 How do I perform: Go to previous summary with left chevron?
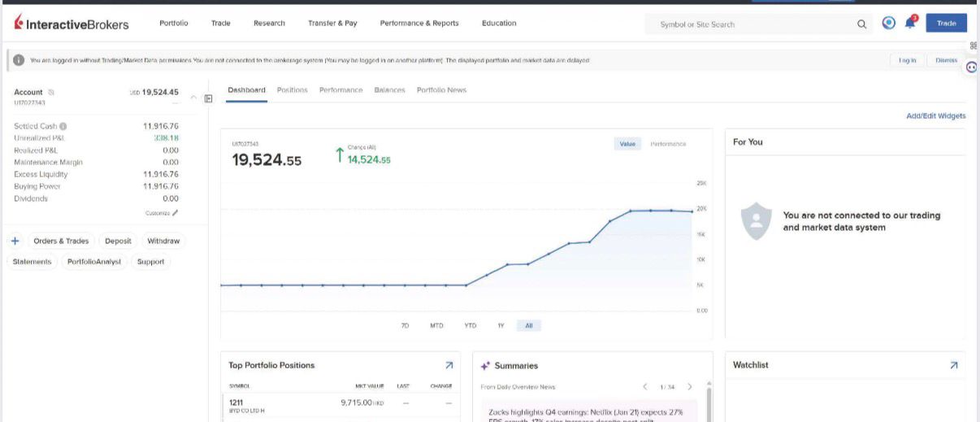tap(645, 386)
